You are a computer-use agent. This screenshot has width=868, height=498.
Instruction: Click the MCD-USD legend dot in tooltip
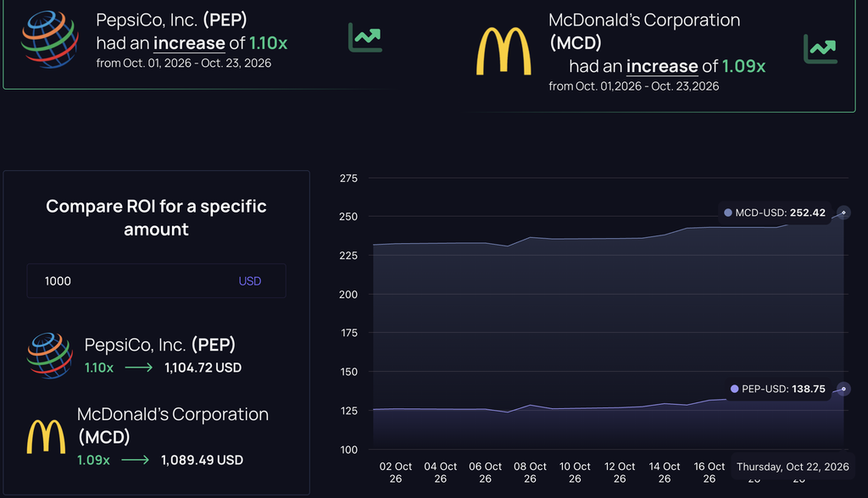tap(728, 213)
